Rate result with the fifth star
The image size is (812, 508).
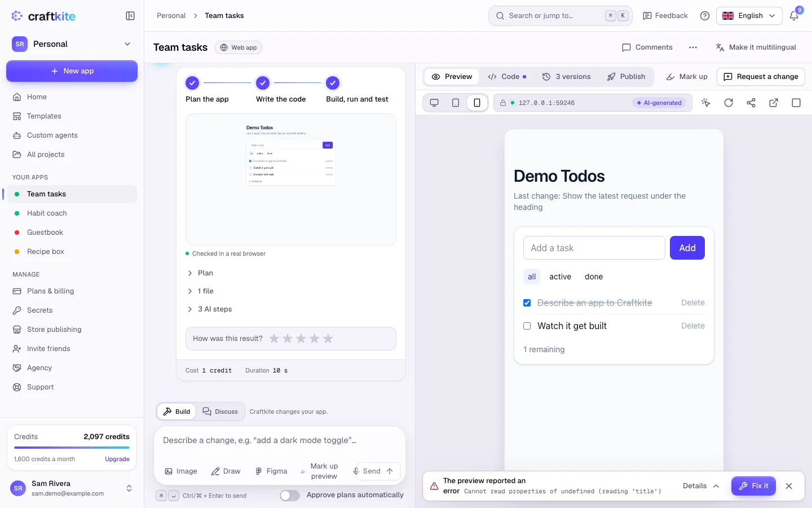click(x=328, y=339)
